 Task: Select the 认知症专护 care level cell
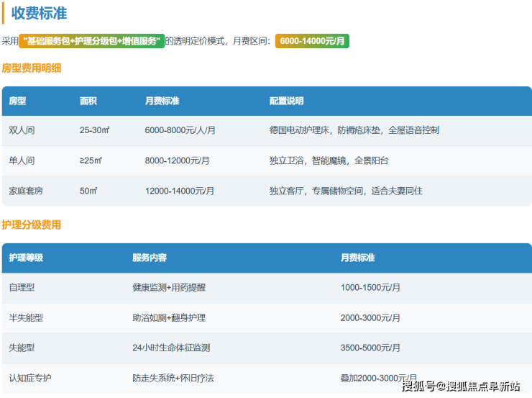pyautogui.click(x=30, y=378)
